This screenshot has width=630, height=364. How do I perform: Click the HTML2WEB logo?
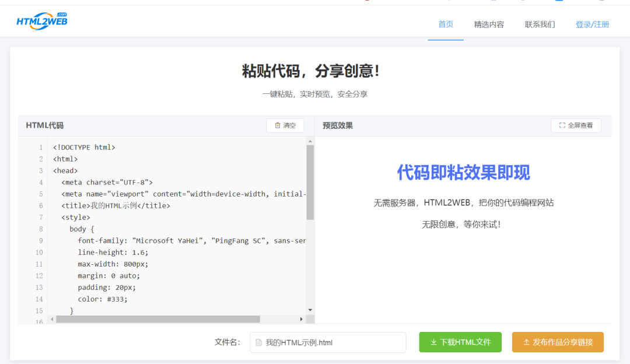[x=41, y=21]
